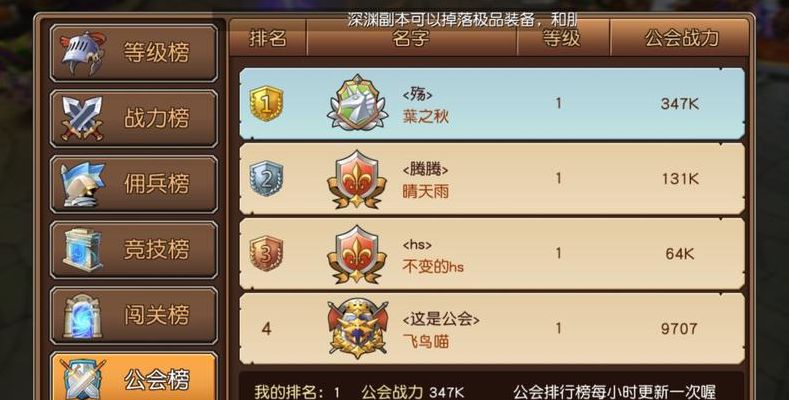The height and width of the screenshot is (400, 789).
Task: Select the fourth ranked row 飞鸟喵
Action: coord(492,329)
